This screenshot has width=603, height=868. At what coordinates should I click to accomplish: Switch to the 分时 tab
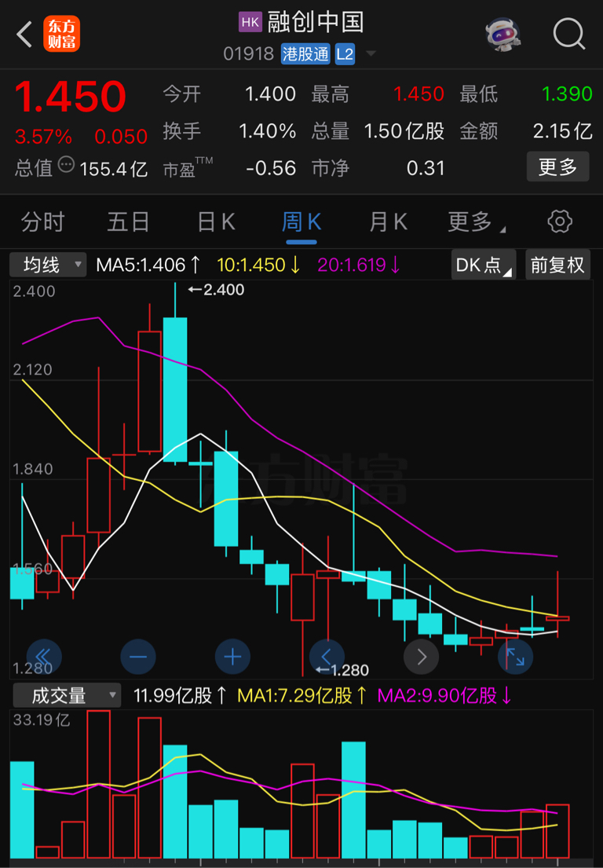coord(43,222)
